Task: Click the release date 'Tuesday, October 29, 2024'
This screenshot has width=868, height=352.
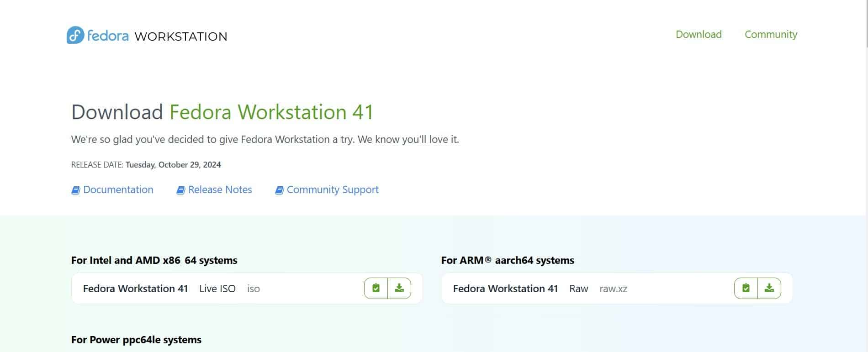Action: tap(173, 165)
